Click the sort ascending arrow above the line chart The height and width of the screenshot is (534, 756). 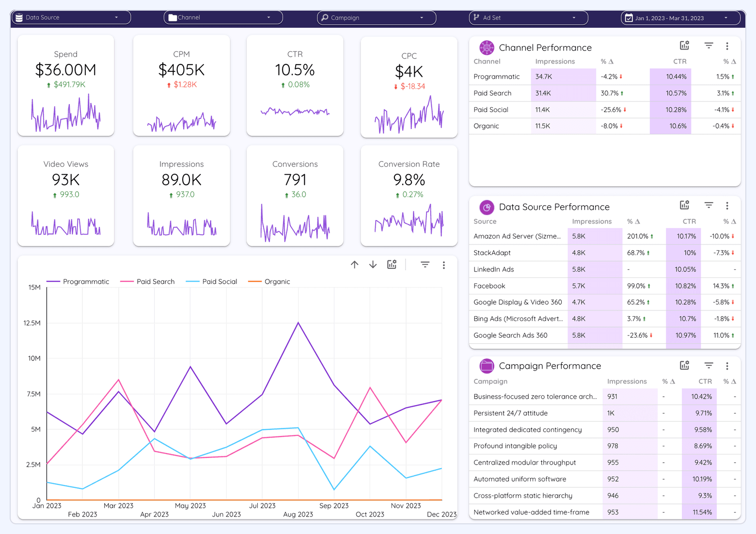pos(355,265)
